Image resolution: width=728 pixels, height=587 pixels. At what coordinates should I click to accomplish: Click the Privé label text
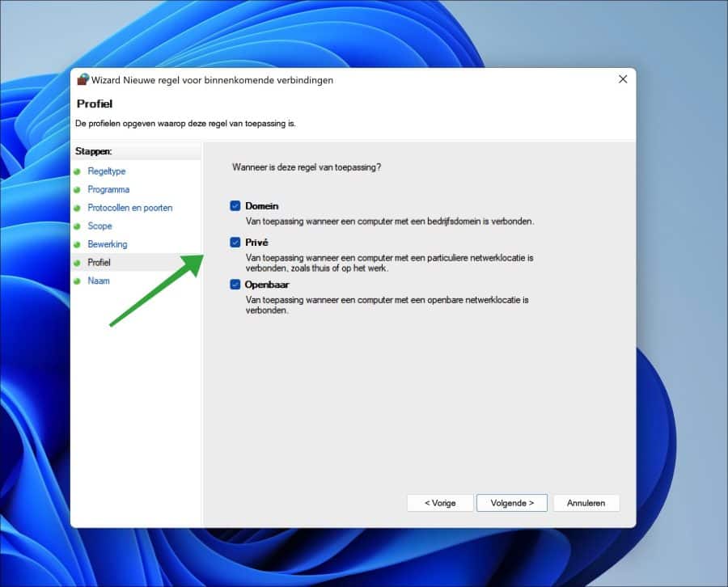click(x=256, y=243)
